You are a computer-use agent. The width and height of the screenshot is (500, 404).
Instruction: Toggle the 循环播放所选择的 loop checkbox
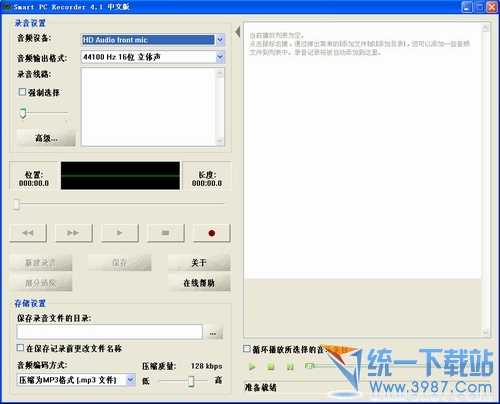coord(247,349)
